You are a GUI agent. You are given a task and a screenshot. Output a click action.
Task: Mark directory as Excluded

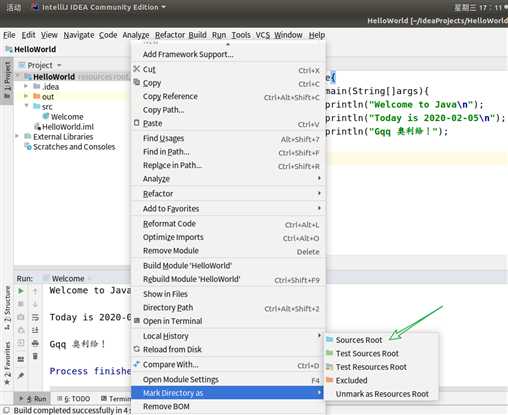pyautogui.click(x=382, y=380)
